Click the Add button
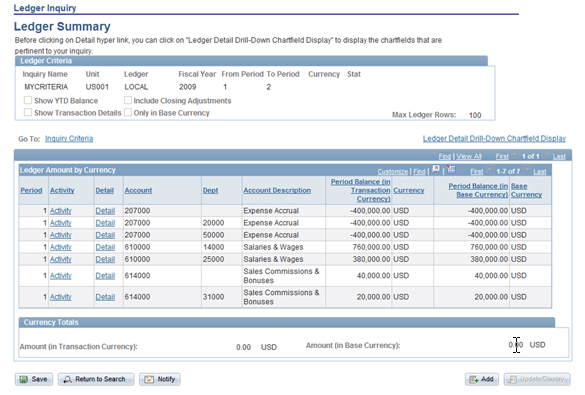The width and height of the screenshot is (585, 395). click(x=482, y=379)
